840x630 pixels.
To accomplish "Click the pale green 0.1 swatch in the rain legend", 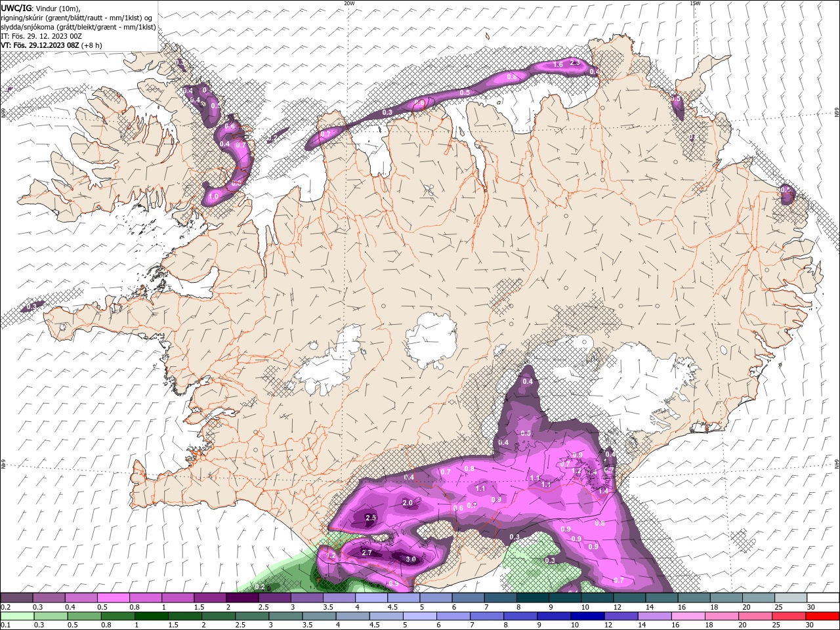I will click(17, 616).
